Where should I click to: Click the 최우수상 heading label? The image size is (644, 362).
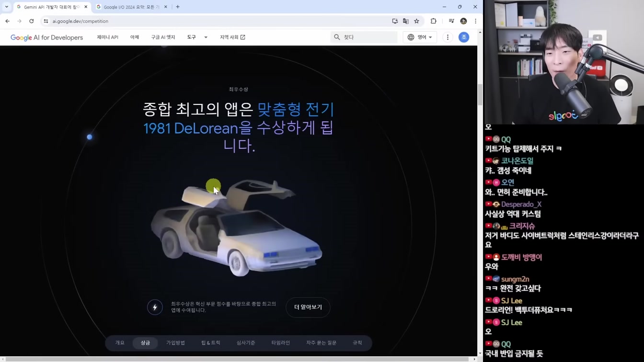click(x=238, y=90)
